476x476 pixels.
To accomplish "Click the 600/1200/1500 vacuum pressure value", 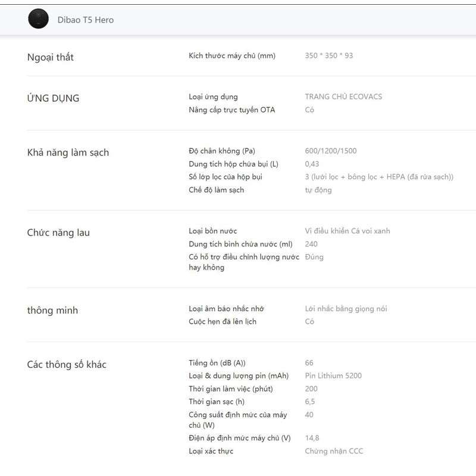I will point(331,151).
